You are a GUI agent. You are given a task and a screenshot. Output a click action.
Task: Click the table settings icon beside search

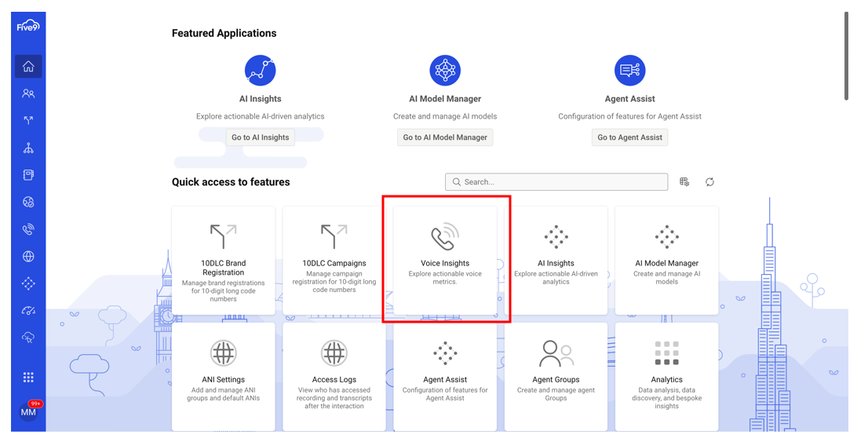coord(684,181)
